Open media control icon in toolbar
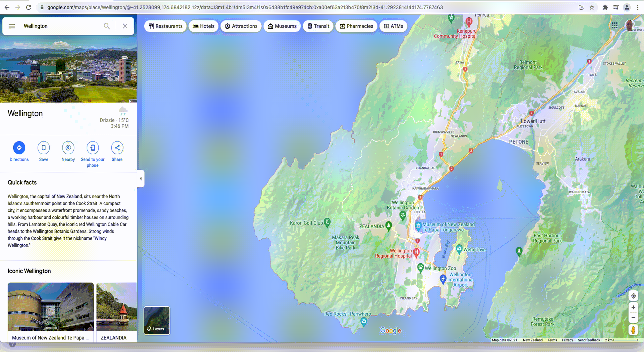This screenshot has height=352, width=644. pyautogui.click(x=616, y=7)
